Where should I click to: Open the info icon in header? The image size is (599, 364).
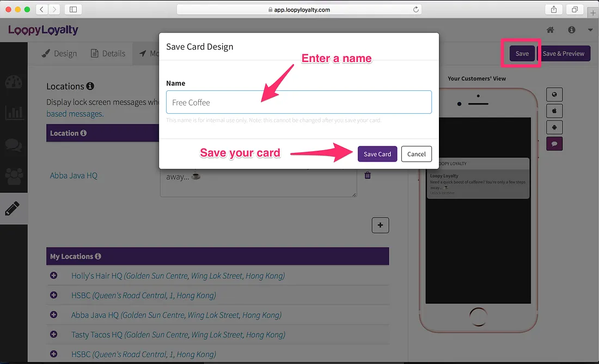(x=571, y=30)
